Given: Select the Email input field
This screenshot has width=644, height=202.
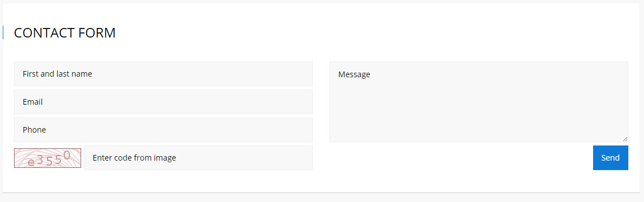Looking at the screenshot, I should (x=163, y=102).
